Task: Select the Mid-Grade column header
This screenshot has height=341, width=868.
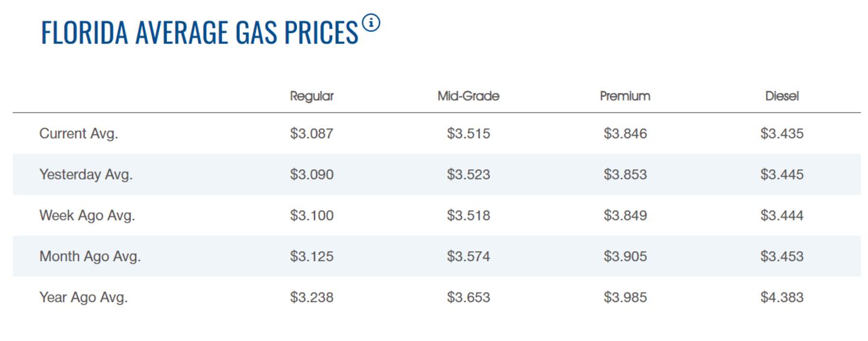Action: coord(468,96)
